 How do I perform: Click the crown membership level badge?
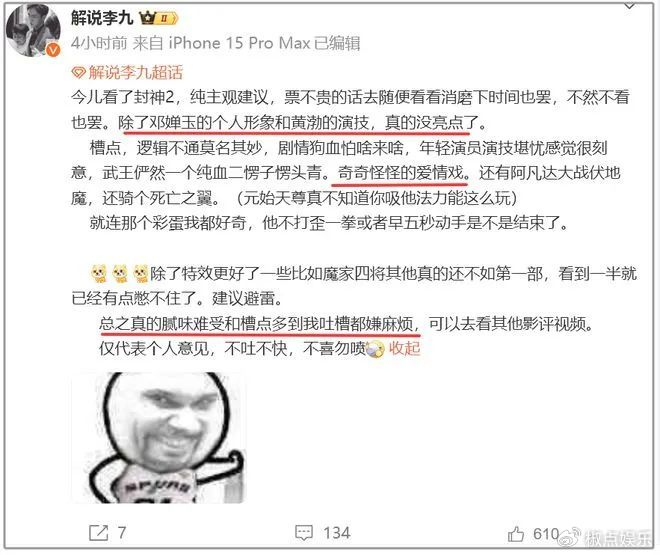(159, 18)
